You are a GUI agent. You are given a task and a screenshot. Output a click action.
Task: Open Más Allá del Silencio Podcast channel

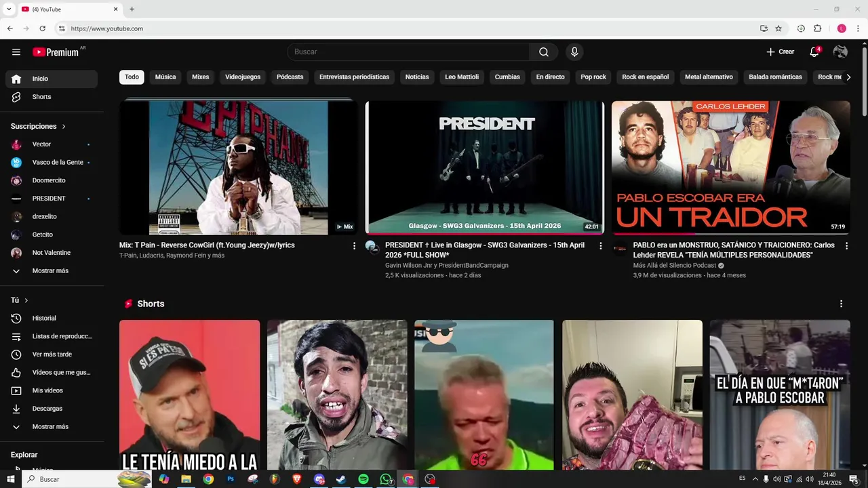[675, 266]
